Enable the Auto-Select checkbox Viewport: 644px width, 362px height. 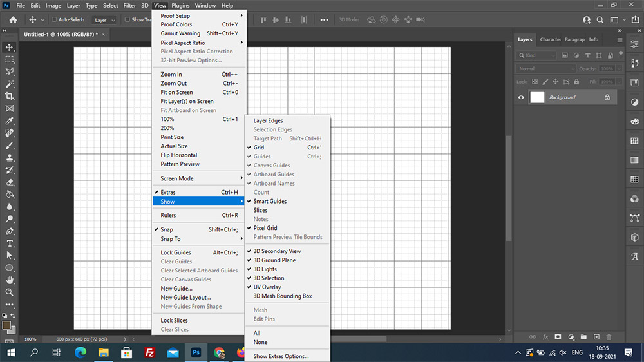[x=54, y=19]
